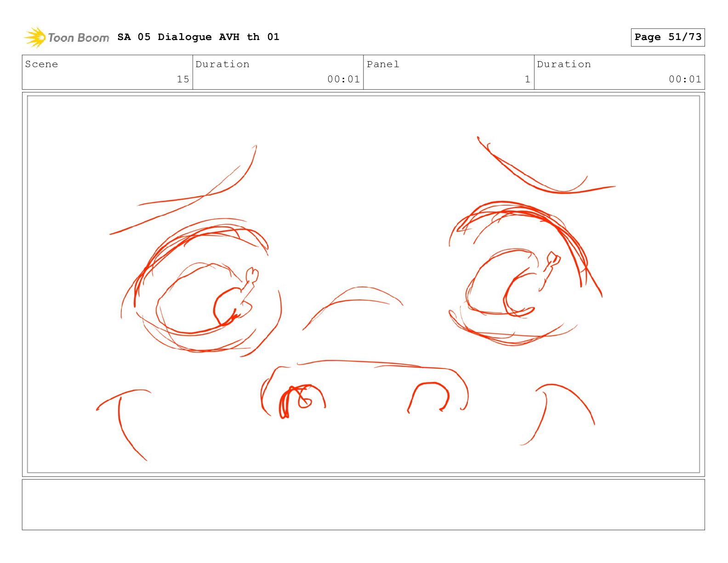Click the empty notes box below the panel
This screenshot has width=728, height=563.
[x=364, y=505]
